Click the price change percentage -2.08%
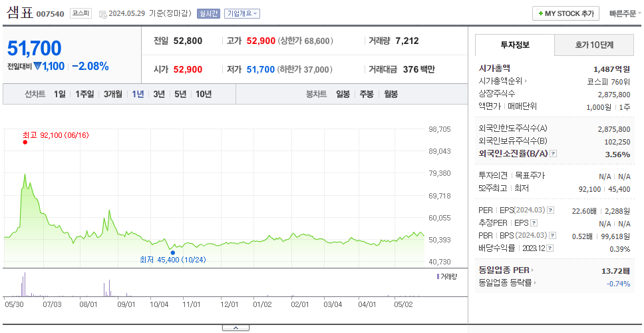The height and width of the screenshot is (333, 644). pyautogui.click(x=90, y=66)
